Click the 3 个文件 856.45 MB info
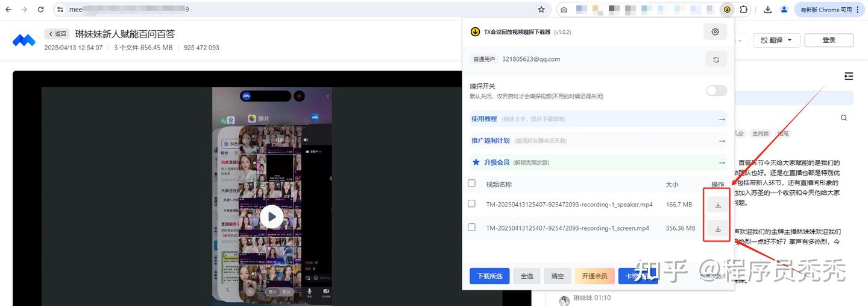This screenshot has width=868, height=306. pos(143,48)
